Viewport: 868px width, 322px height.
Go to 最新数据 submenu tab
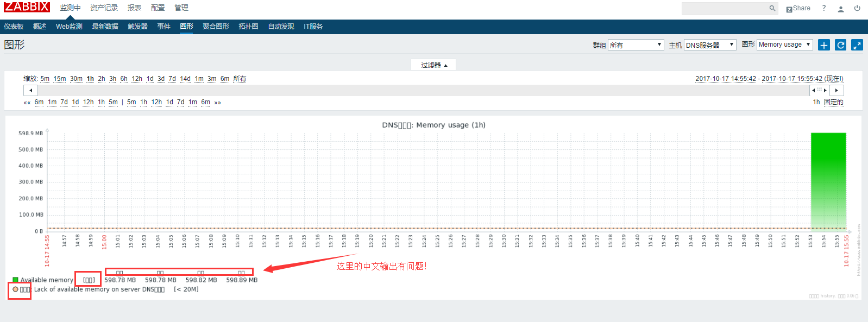tap(105, 27)
